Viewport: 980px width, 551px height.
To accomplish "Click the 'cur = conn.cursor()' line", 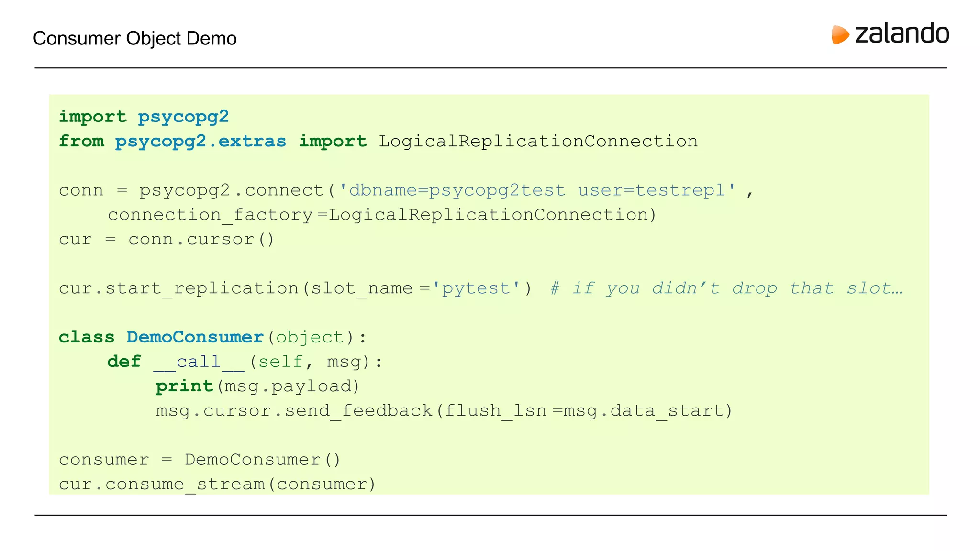I will pyautogui.click(x=167, y=239).
